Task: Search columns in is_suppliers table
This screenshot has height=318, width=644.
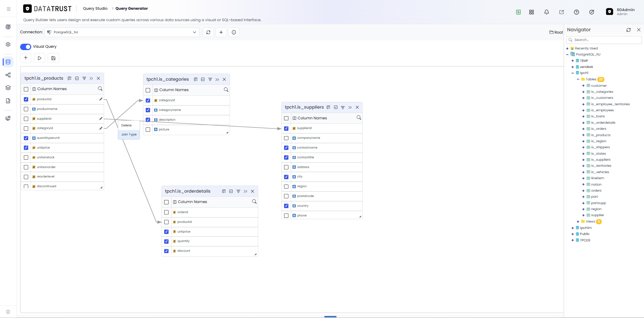Action: tap(359, 118)
